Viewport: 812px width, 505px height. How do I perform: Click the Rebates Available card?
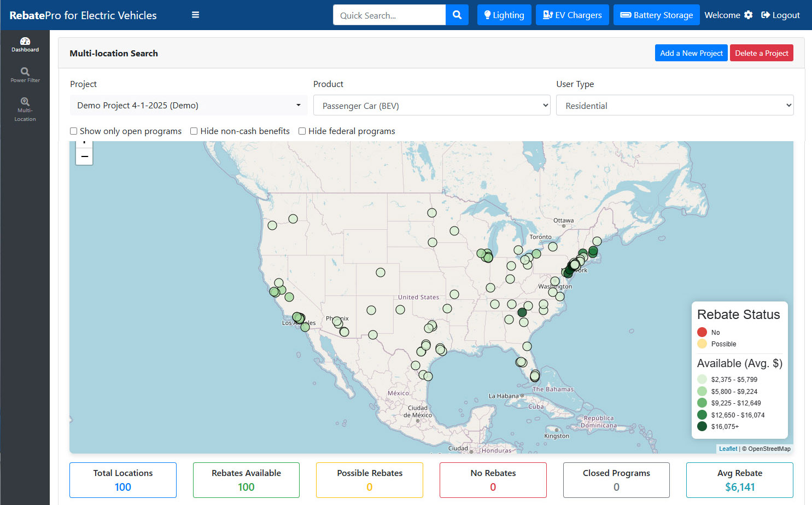click(x=246, y=480)
